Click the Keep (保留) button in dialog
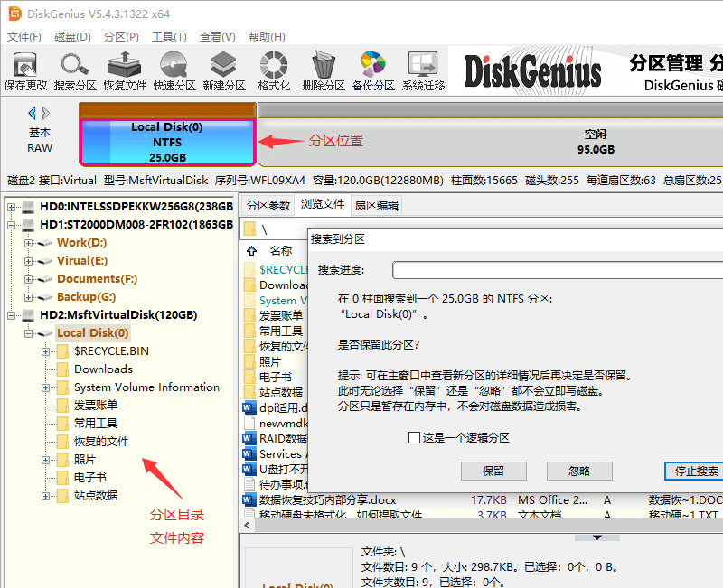The height and width of the screenshot is (588, 723). [x=493, y=471]
